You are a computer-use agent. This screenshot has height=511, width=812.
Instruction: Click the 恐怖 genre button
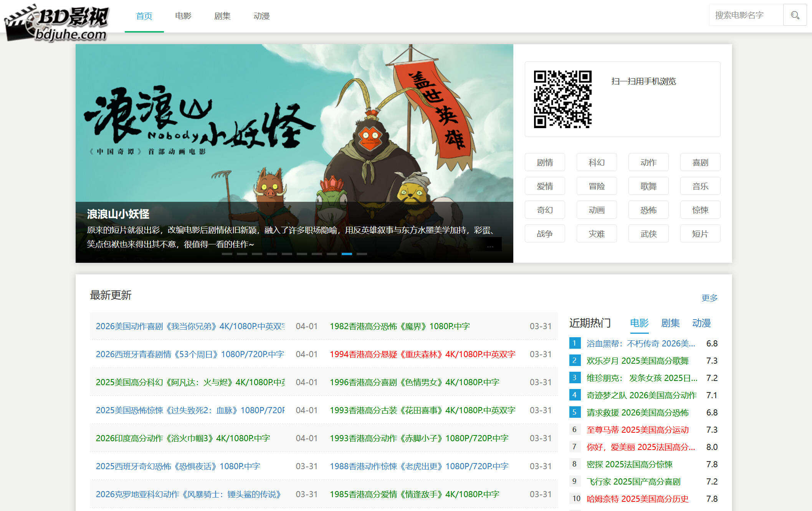[x=648, y=210]
